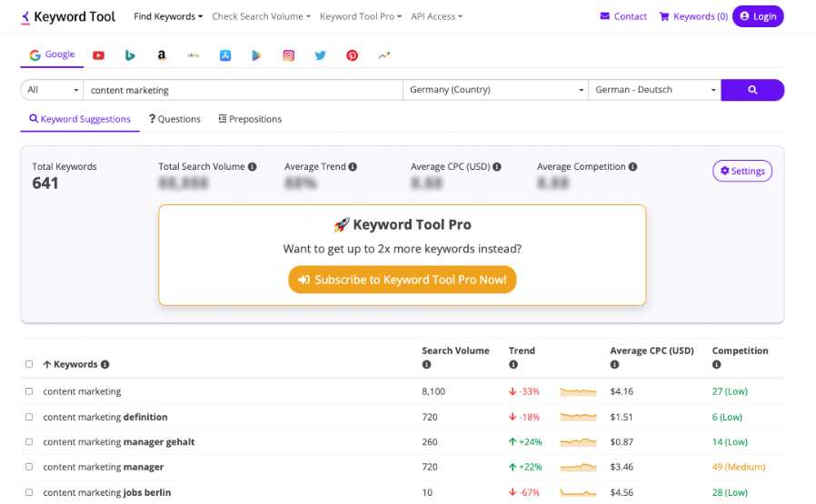This screenshot has height=504, width=816.
Task: Open the trend sparkline for content marketing definition
Action: point(578,417)
